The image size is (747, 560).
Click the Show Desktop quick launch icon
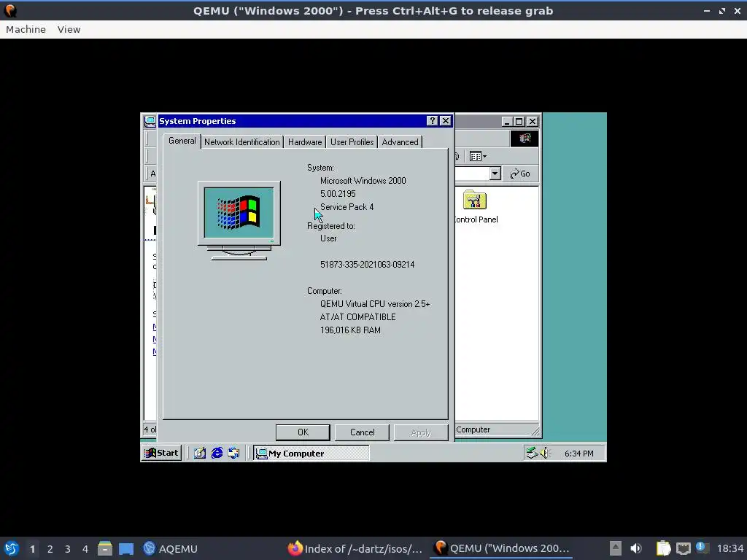click(200, 453)
